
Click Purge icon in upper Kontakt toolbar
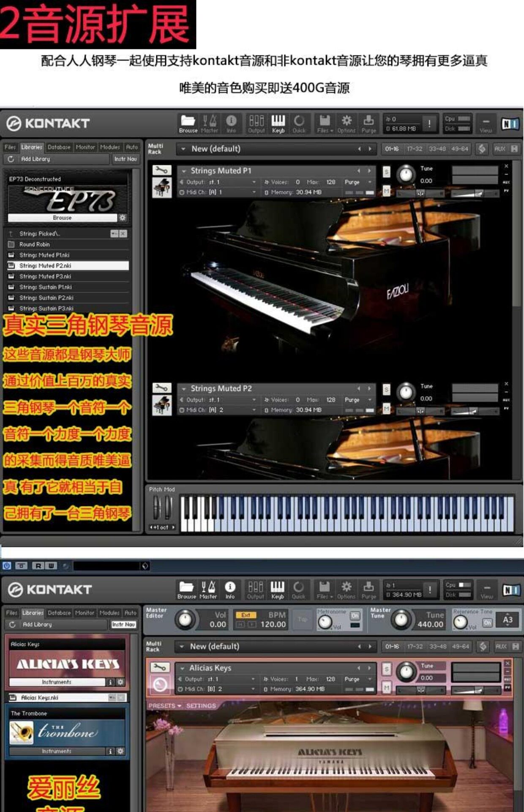tap(368, 124)
